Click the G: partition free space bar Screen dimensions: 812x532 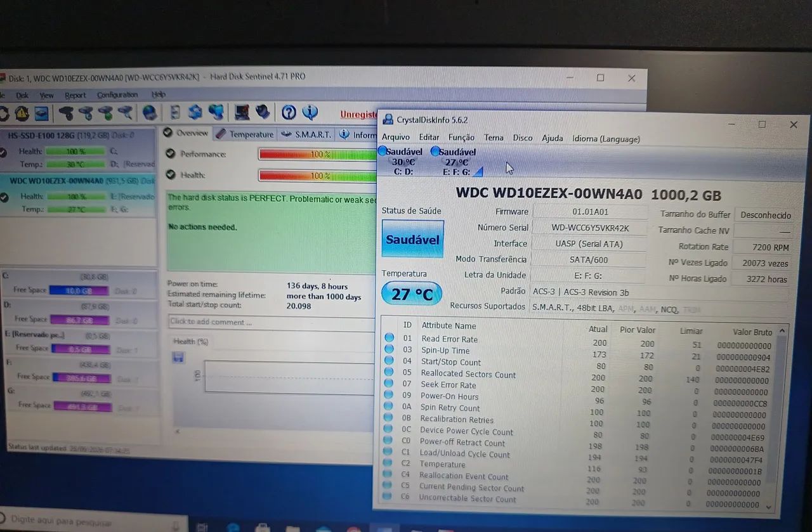82,406
